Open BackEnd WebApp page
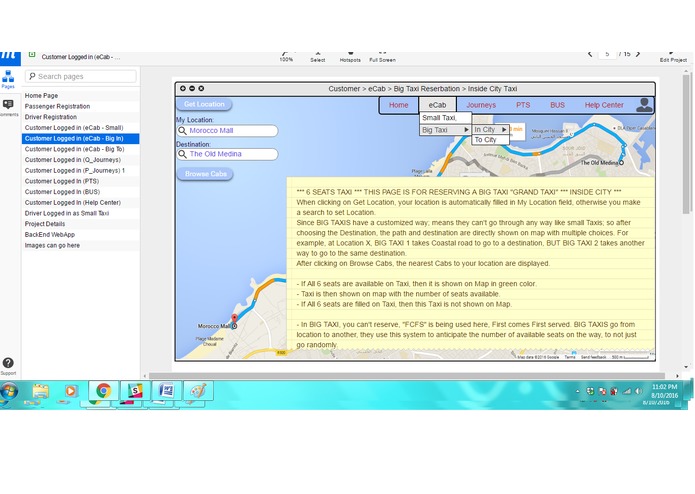The height and width of the screenshot is (494, 695). pos(81,234)
